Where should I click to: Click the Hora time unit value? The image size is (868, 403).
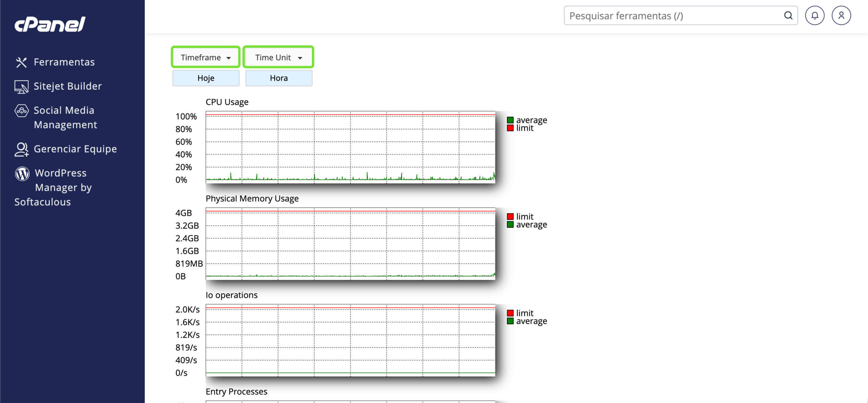(x=279, y=78)
